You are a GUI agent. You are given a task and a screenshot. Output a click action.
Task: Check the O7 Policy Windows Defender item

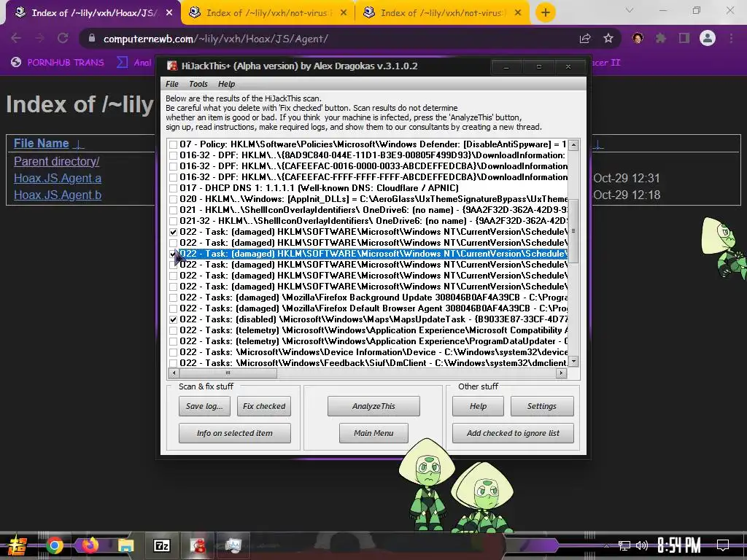coord(174,144)
